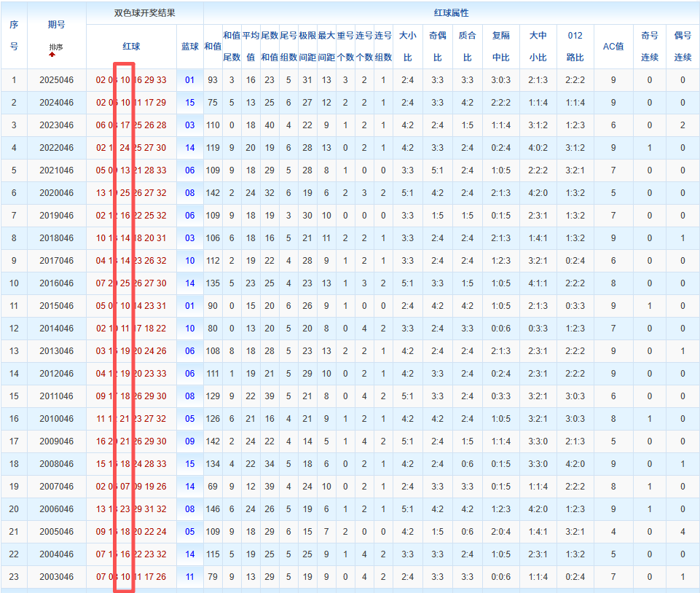Screen dimensions: 700x593
Task: Select issue number 2018046
Action: tap(56, 238)
